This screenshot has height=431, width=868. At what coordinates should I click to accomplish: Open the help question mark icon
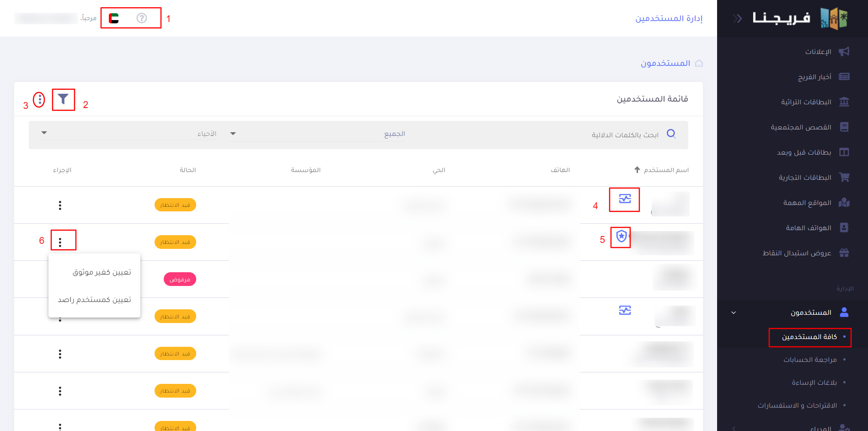tap(142, 18)
